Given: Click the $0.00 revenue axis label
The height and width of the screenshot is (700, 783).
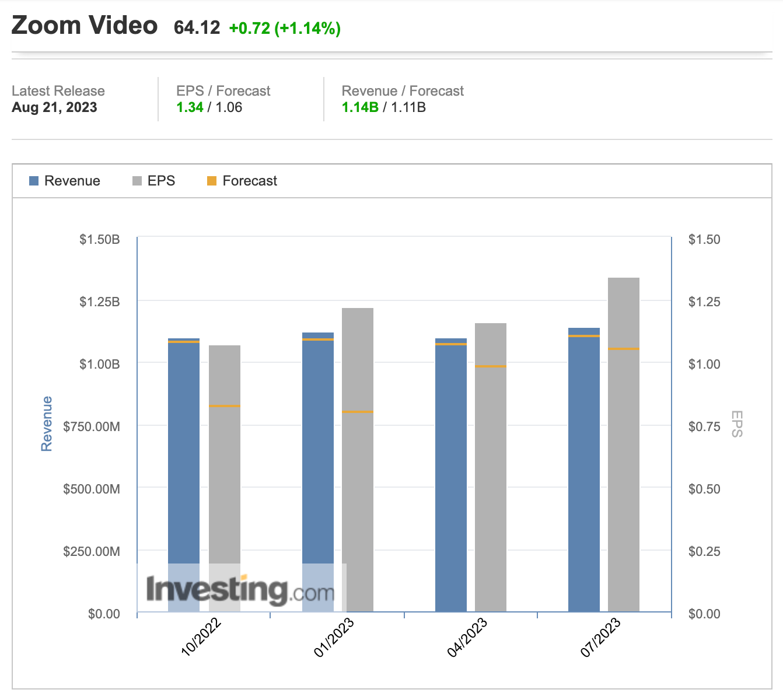Looking at the screenshot, I should coord(104,614).
